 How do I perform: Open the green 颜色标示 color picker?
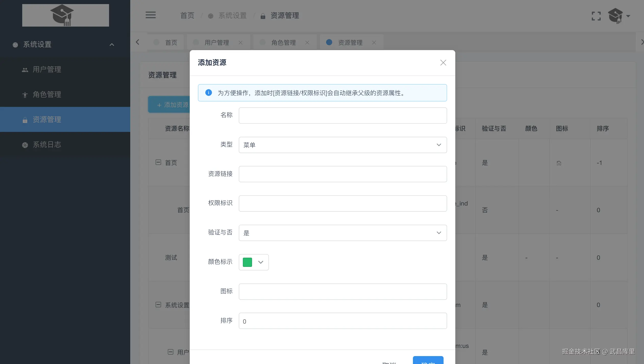253,262
